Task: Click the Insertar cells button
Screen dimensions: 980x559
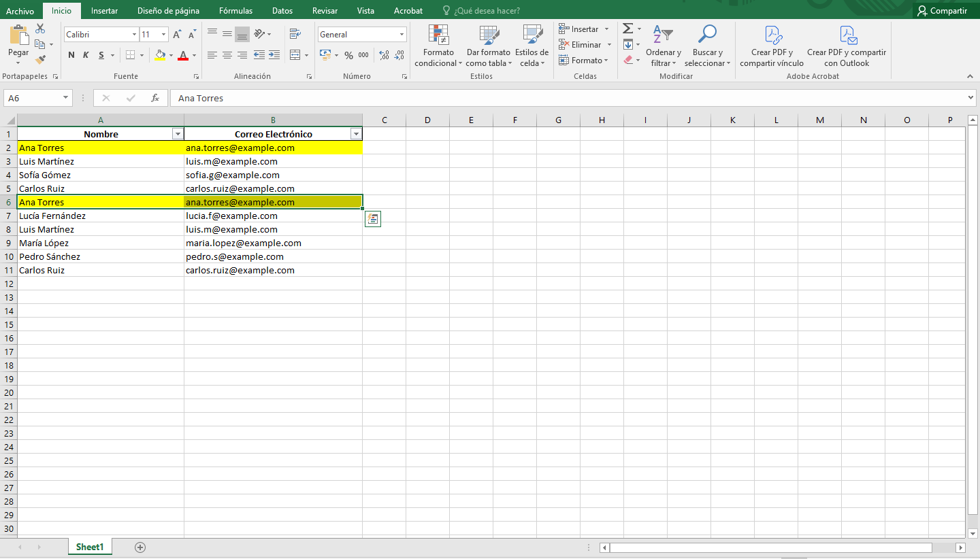Action: click(584, 29)
